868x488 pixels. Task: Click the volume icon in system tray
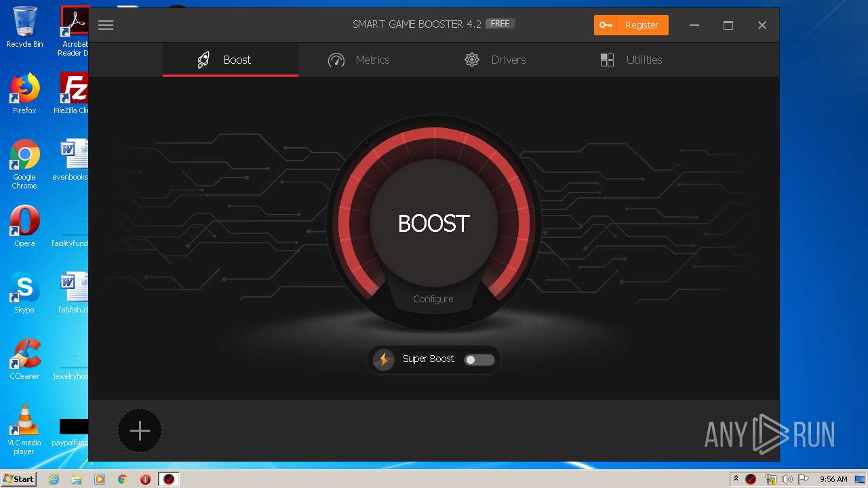click(787, 479)
